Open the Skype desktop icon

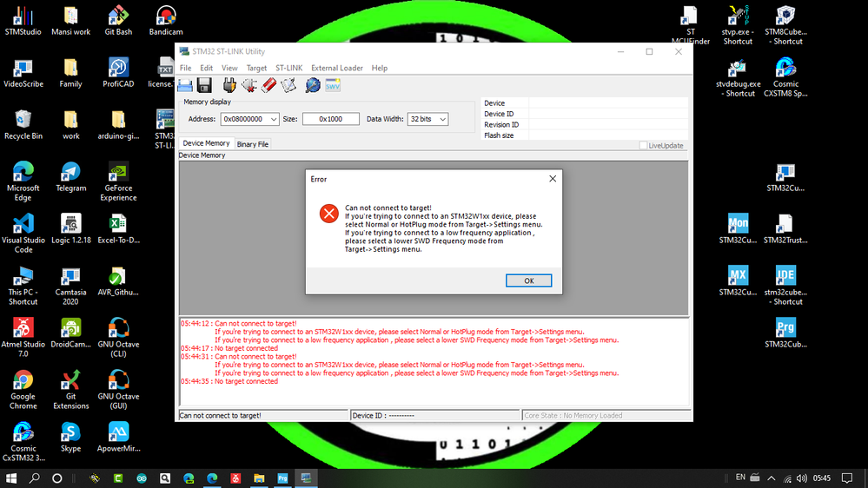(71, 437)
